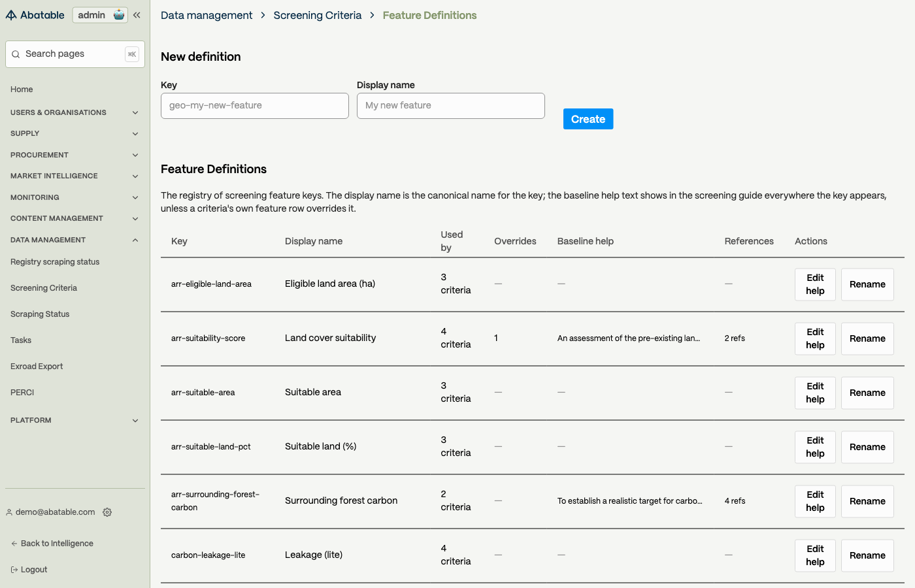
Task: Open Scraping Status page
Action: point(40,314)
